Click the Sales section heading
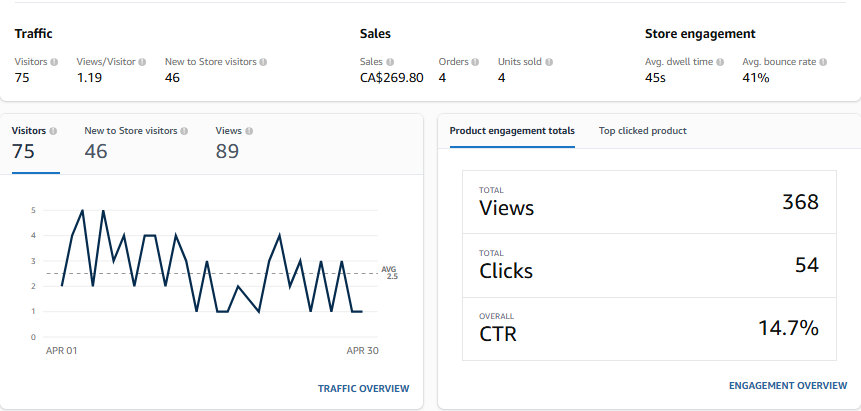This screenshot has height=411, width=861. 375,34
